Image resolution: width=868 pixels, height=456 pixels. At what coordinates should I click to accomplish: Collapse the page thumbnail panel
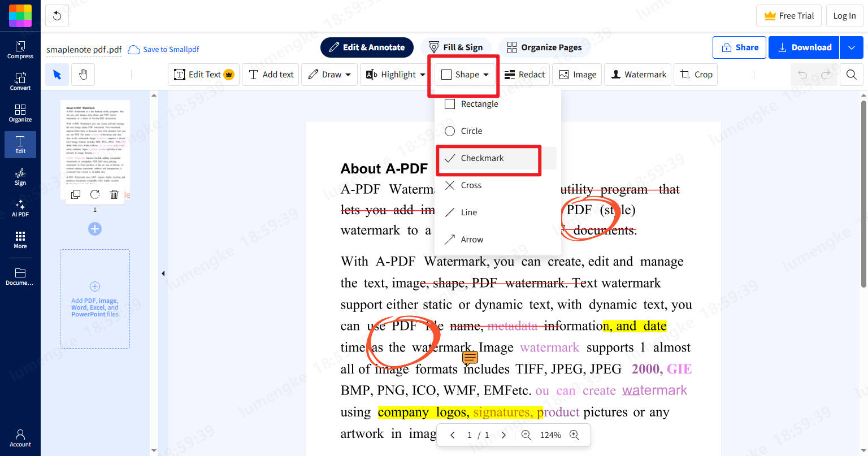(x=163, y=273)
